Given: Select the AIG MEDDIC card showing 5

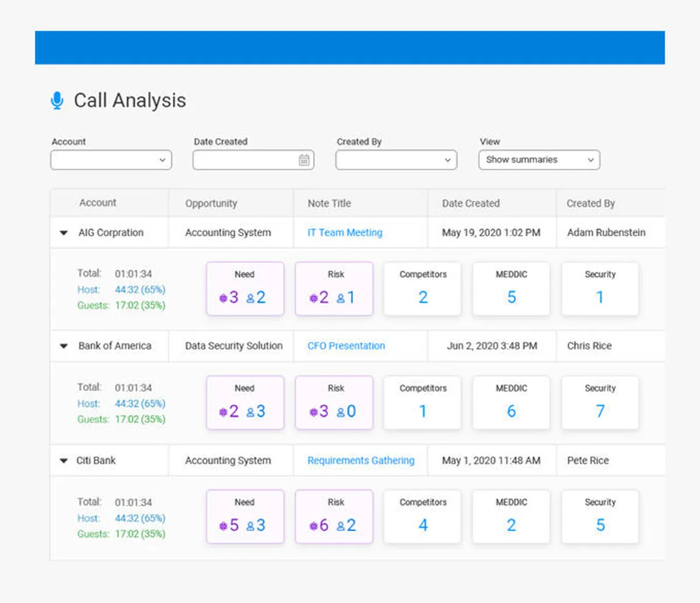Looking at the screenshot, I should coord(511,289).
